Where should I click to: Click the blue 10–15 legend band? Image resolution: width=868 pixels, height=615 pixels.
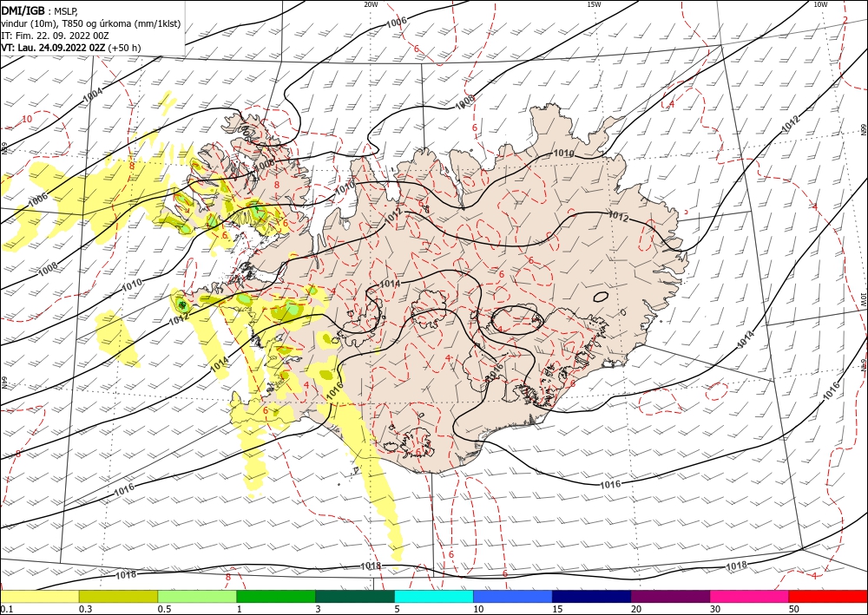click(x=513, y=596)
